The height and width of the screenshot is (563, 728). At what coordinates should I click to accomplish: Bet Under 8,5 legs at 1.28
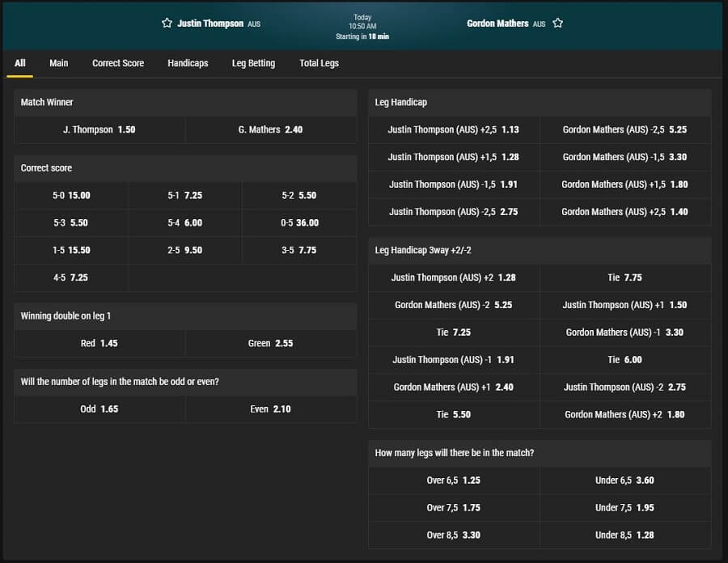click(x=625, y=535)
